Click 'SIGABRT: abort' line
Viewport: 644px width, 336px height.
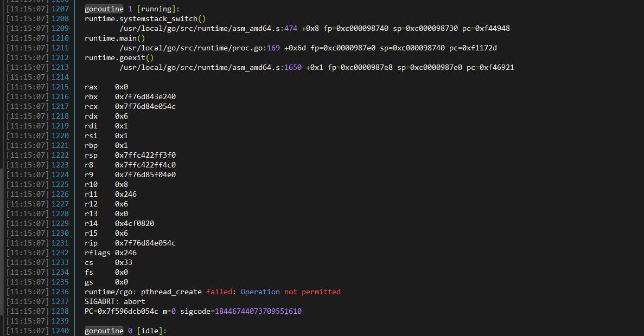click(x=115, y=301)
